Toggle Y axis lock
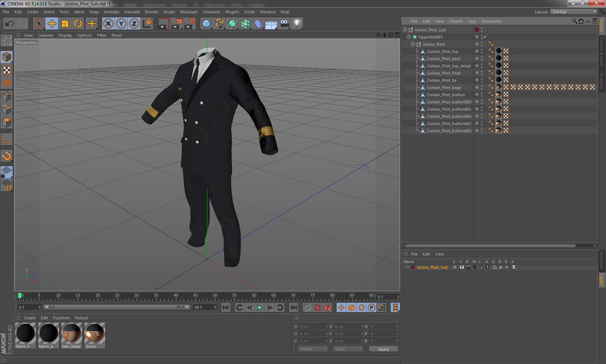This screenshot has width=606, height=364. pos(121,24)
